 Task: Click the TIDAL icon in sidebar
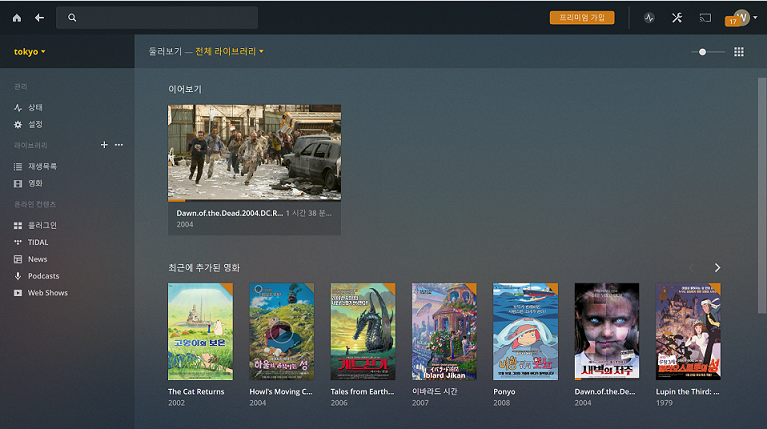pyautogui.click(x=18, y=242)
